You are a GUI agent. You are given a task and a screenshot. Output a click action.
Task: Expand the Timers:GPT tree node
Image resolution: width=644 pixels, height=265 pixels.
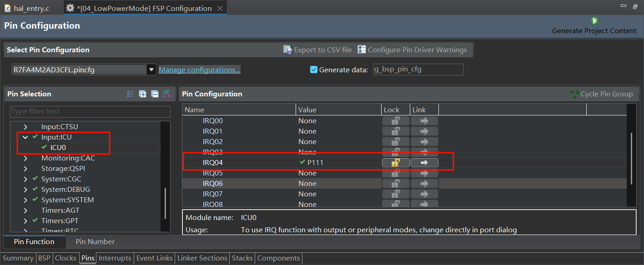(25, 220)
